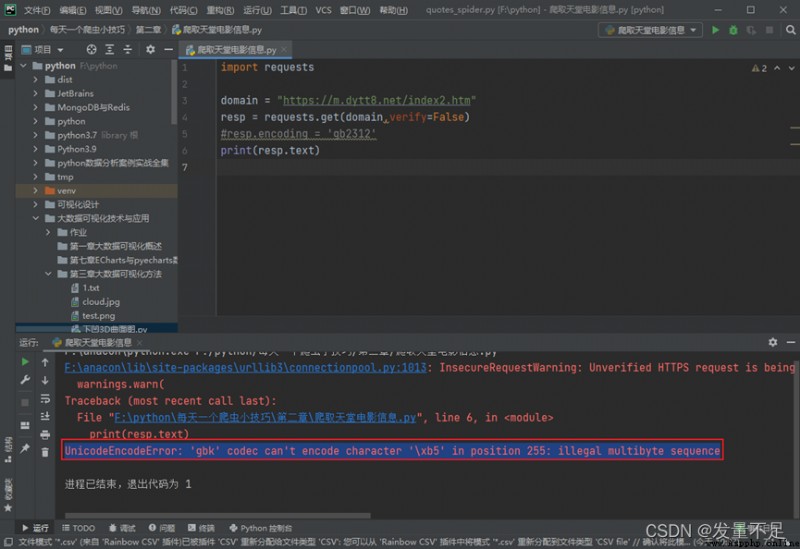This screenshot has height=549, width=800.
Task: Click breadcrumb 第二章 in navigation bar
Action: coord(148,30)
